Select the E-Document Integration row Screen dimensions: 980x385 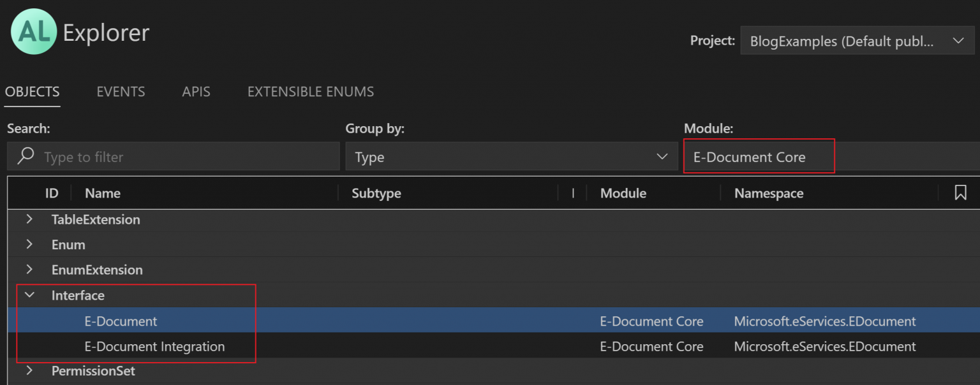tap(154, 347)
